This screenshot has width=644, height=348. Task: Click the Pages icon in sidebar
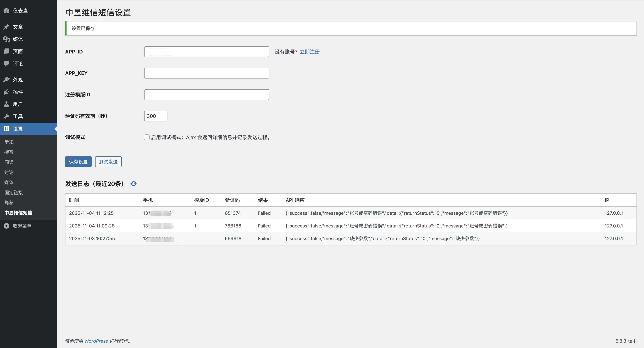click(6, 51)
